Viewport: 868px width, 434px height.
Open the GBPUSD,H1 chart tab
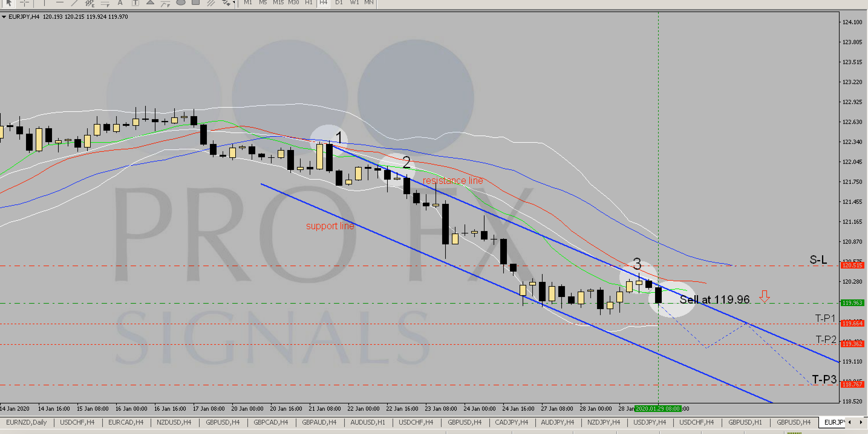point(745,422)
